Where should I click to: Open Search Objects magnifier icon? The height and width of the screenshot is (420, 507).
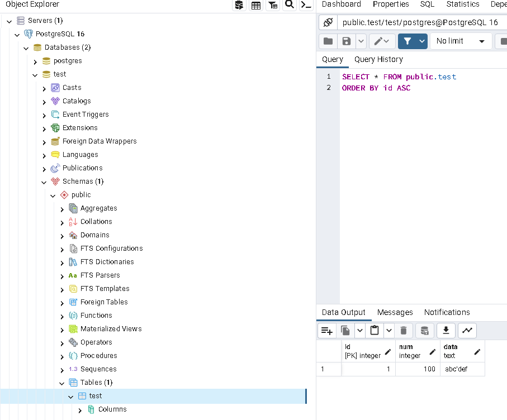tap(290, 4)
